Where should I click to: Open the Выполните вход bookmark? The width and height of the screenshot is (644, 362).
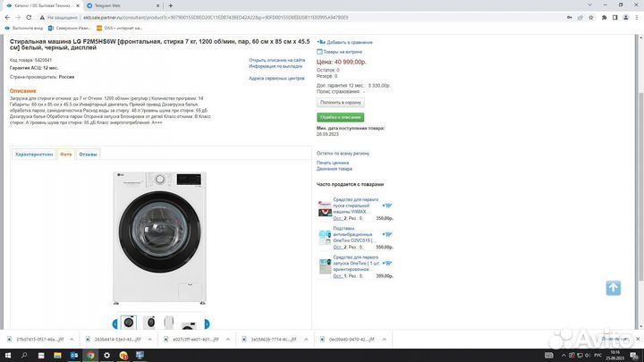click(24, 29)
